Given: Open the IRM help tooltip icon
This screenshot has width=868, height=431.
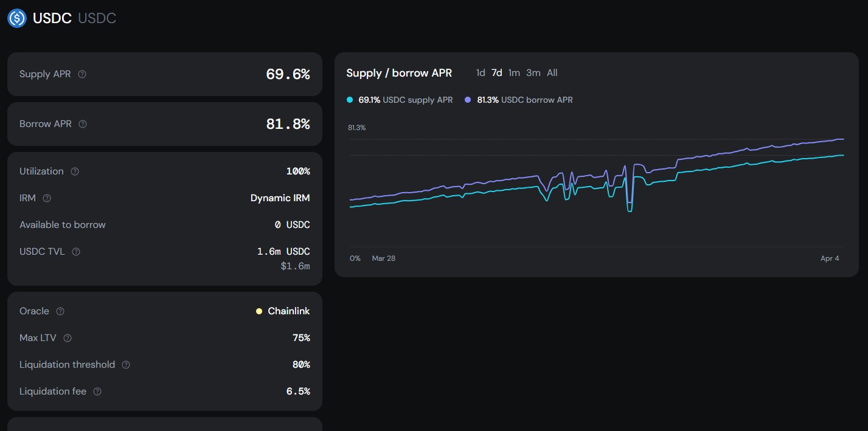Looking at the screenshot, I should pyautogui.click(x=47, y=198).
